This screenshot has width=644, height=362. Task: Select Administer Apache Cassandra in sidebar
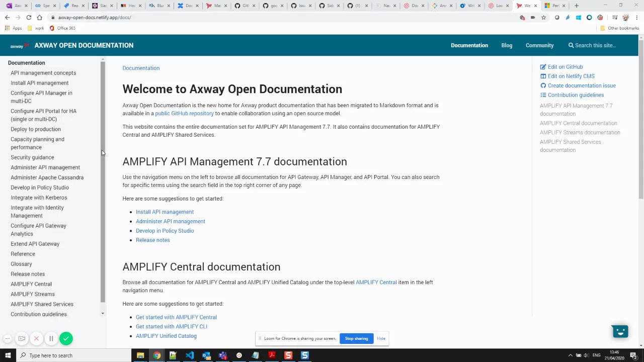click(47, 177)
